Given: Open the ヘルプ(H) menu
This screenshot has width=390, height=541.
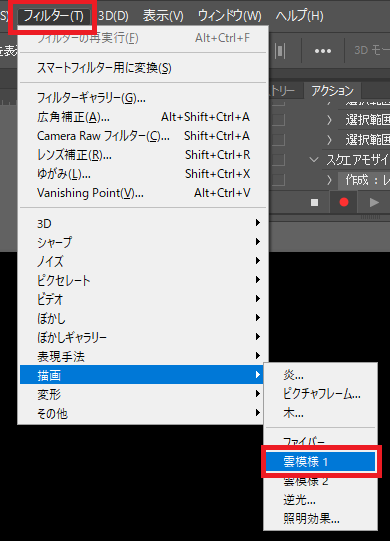Looking at the screenshot, I should click(x=299, y=16).
